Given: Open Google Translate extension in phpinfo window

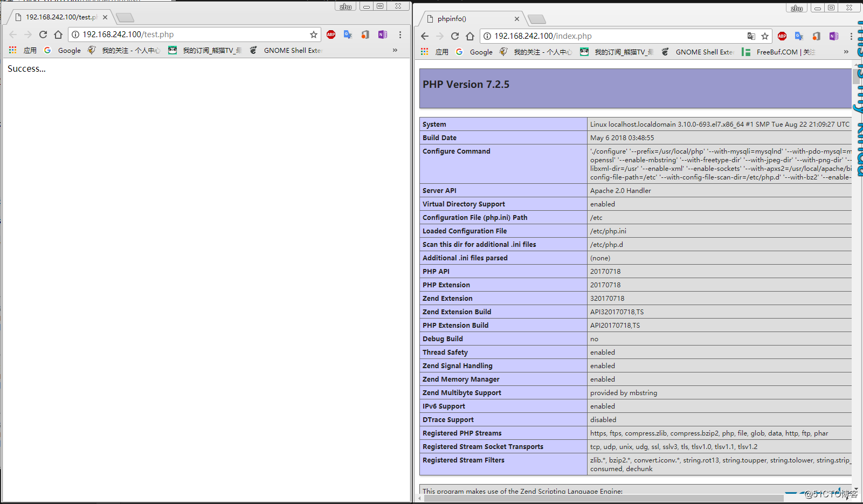Looking at the screenshot, I should (x=799, y=36).
